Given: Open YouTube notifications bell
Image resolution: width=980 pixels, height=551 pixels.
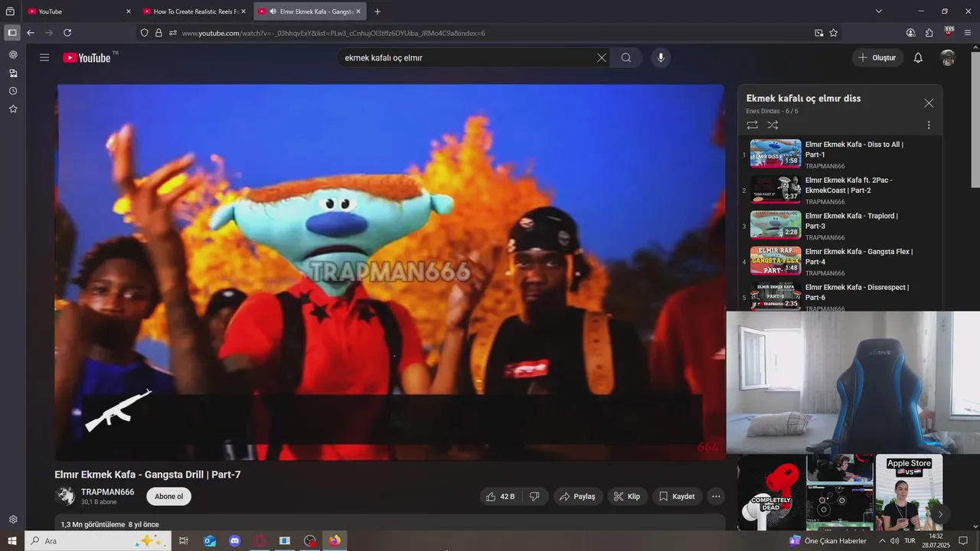Looking at the screenshot, I should (x=918, y=57).
